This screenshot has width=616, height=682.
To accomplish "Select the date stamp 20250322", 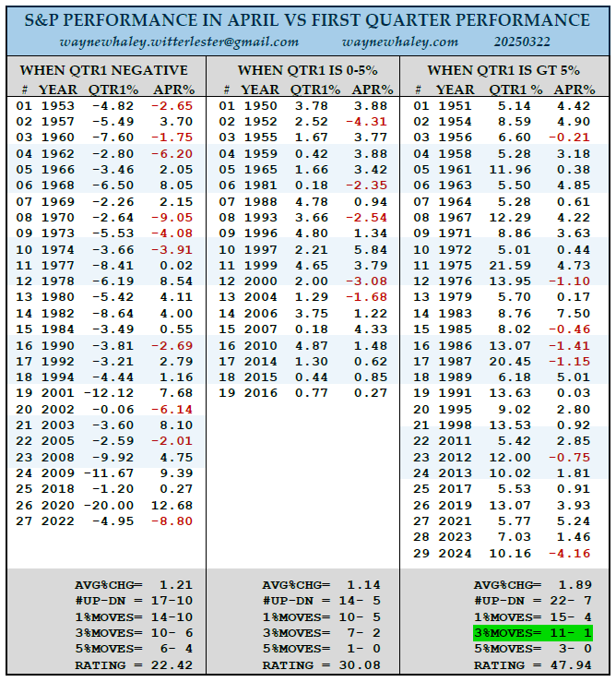I will 522,42.
